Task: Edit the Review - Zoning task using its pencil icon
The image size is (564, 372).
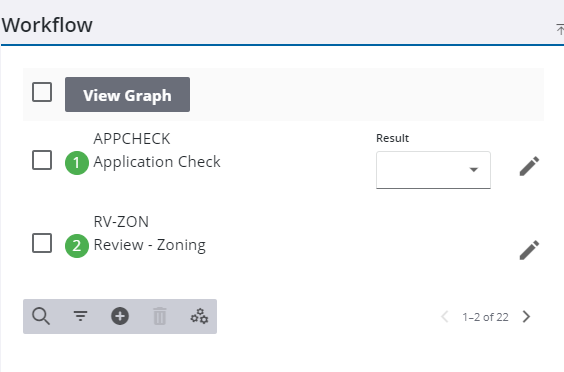Action: pyautogui.click(x=529, y=250)
